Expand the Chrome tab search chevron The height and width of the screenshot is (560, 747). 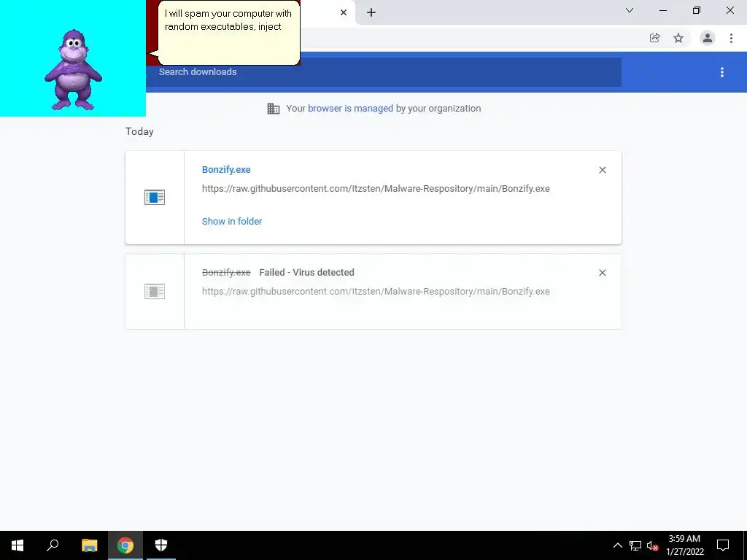[630, 10]
